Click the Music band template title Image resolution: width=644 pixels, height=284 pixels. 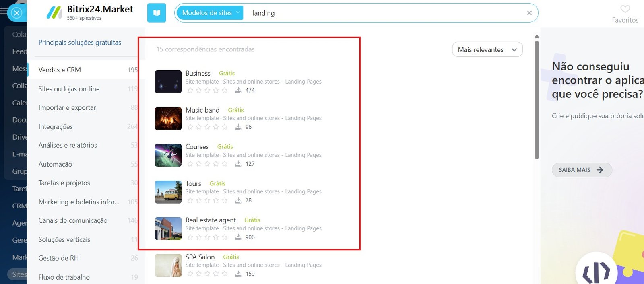pyautogui.click(x=202, y=110)
